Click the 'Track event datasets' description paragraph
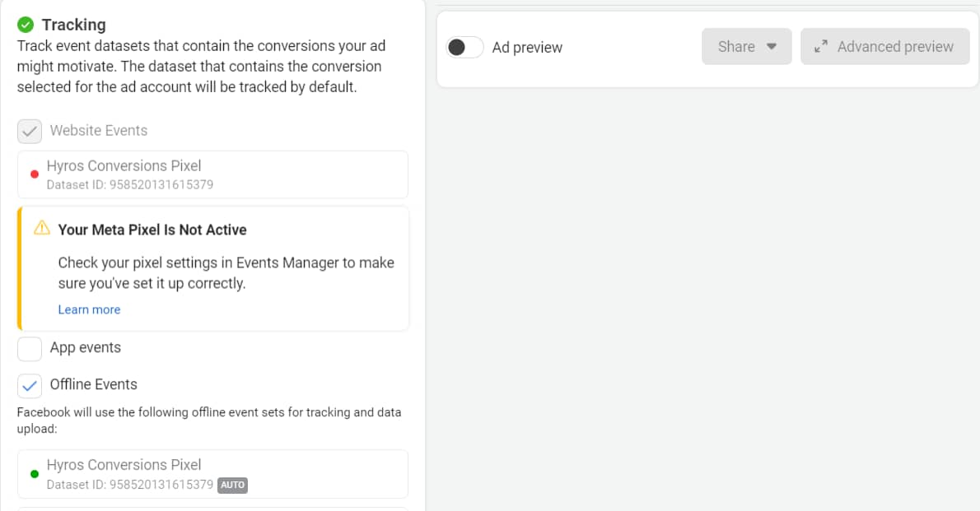Screen dimensions: 980x511 201,66
